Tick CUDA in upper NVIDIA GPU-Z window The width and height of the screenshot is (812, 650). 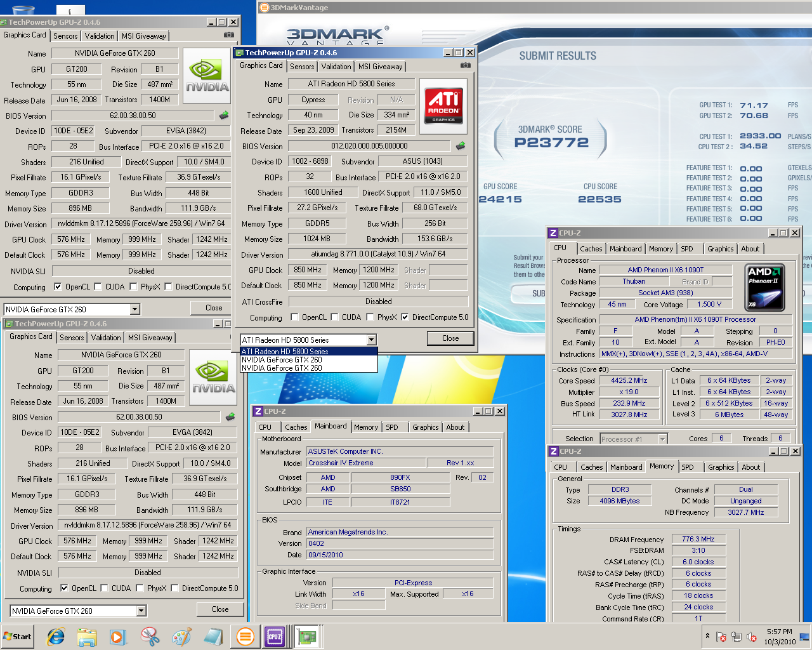(x=98, y=287)
